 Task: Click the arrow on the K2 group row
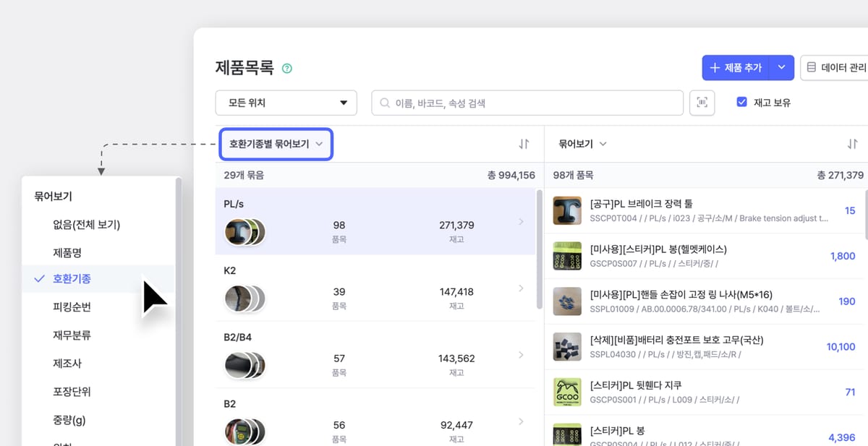[x=521, y=288]
